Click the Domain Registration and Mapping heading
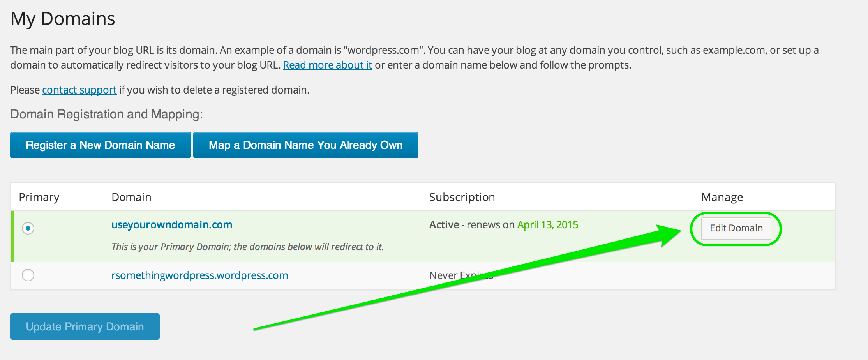Screen dimensions: 868x360 [x=106, y=114]
